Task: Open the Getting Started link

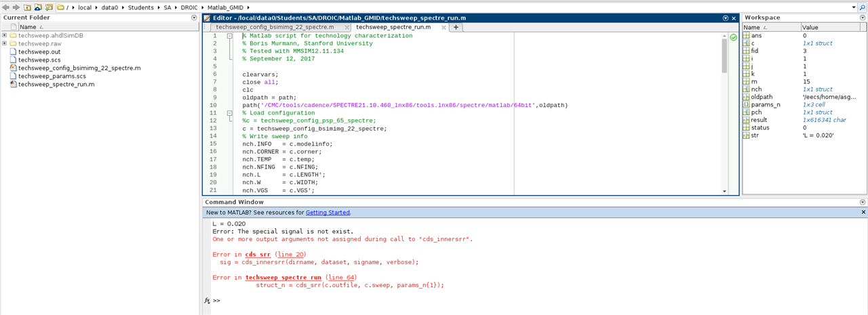Action: 328,213
